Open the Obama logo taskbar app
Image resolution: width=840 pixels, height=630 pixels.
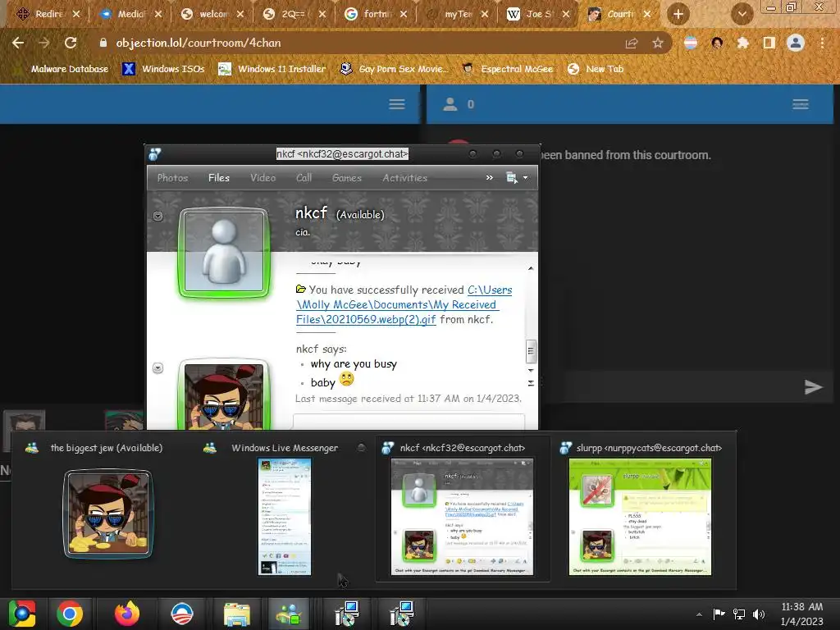click(x=181, y=614)
